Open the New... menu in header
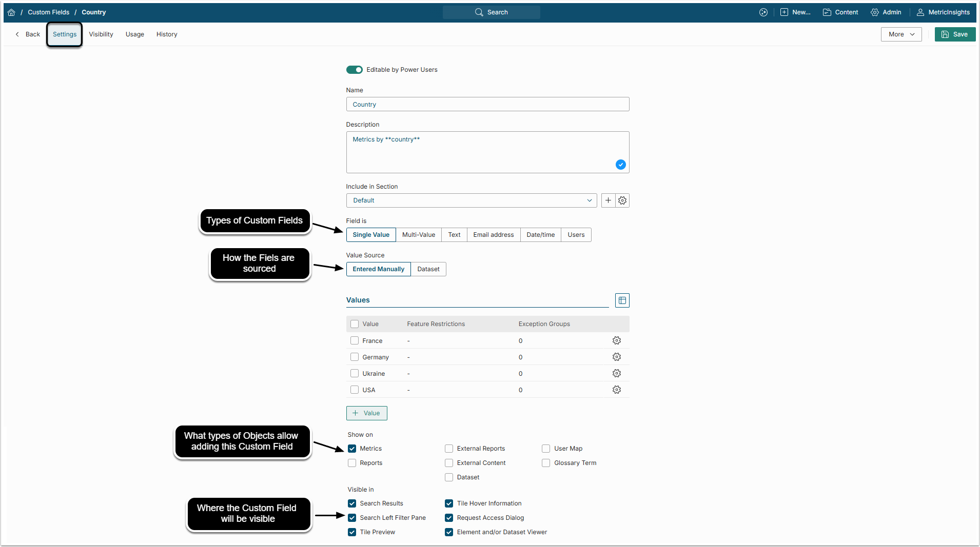The height and width of the screenshot is (547, 980). [x=796, y=12]
